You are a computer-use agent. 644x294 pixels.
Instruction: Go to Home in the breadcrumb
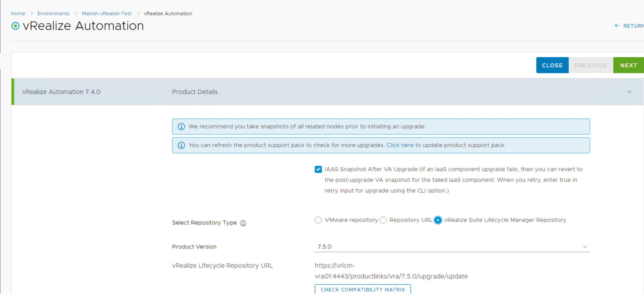pos(18,14)
